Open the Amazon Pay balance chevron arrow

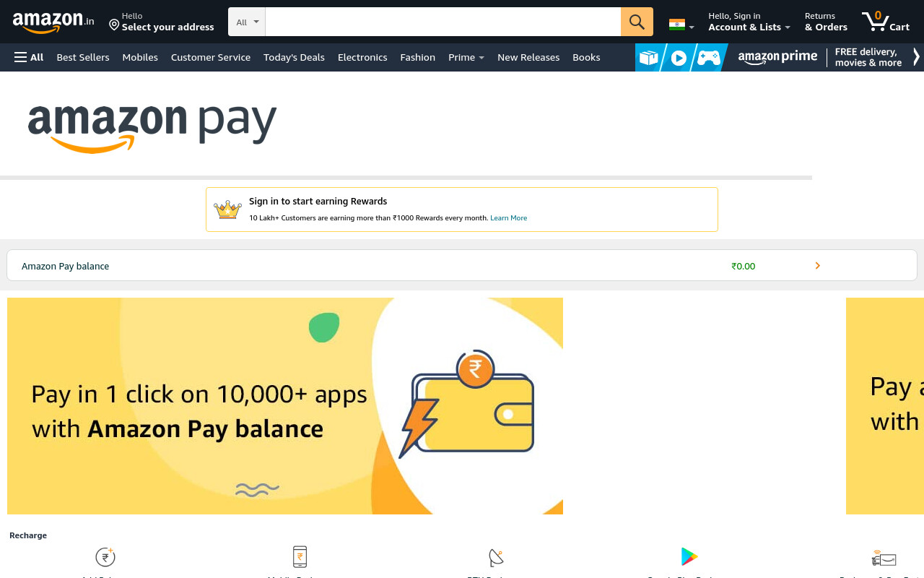click(x=818, y=266)
